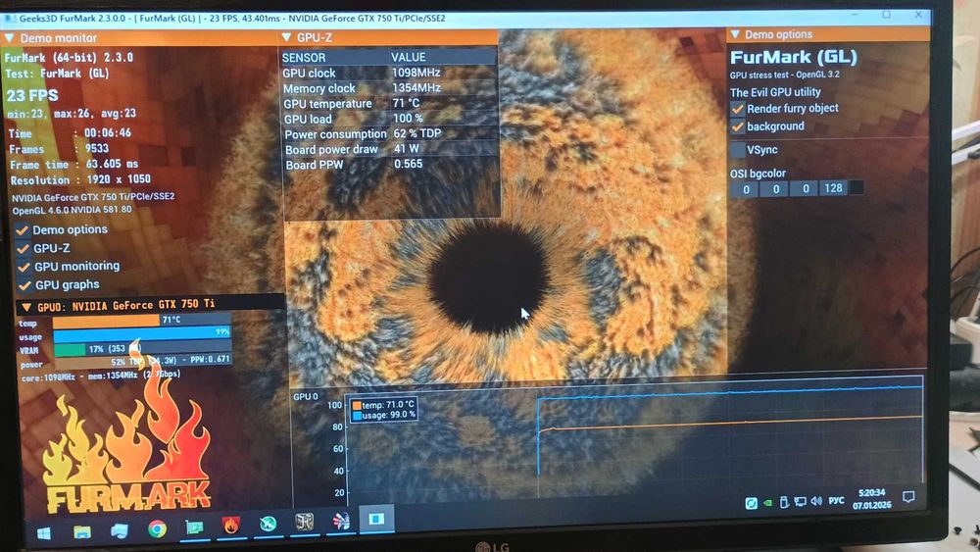Select the Power consumption sensor row
Screen dimensions: 980x552
pyautogui.click(x=391, y=133)
